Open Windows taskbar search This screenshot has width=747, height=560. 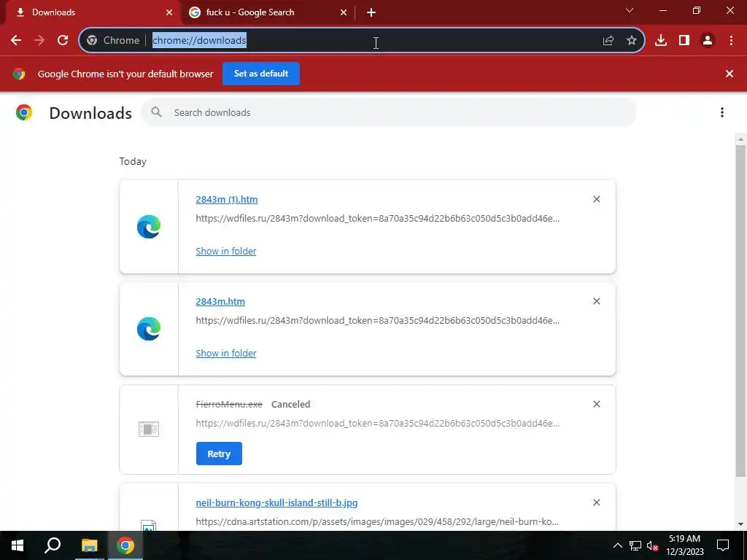click(53, 545)
